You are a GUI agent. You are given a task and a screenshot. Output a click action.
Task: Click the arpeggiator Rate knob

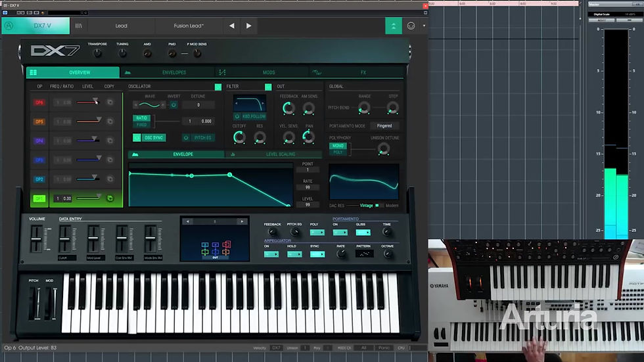(341, 254)
